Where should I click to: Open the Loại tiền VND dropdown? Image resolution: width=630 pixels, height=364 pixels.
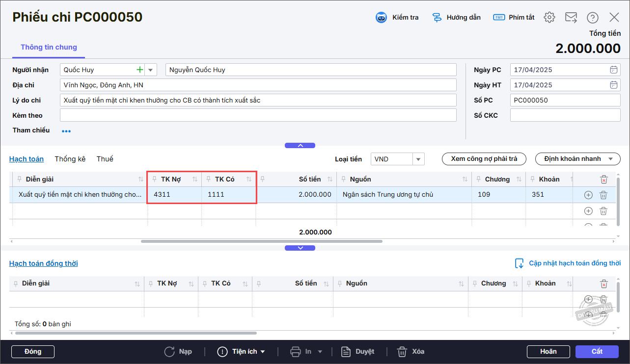point(418,159)
